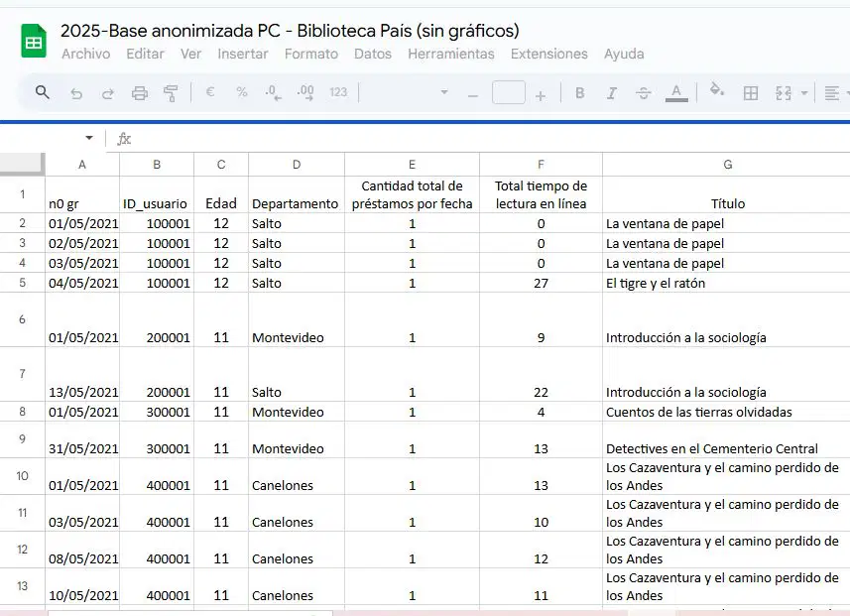Click the 'ID_usuario' header cell

tap(157, 194)
